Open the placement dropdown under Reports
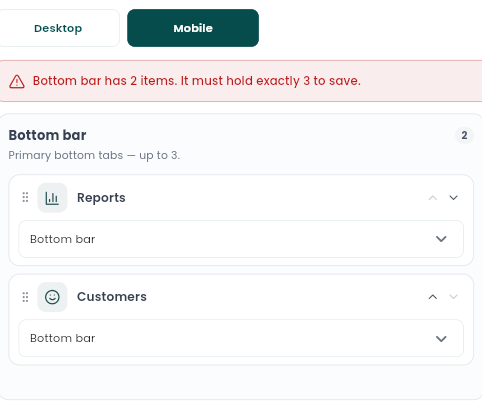482x415 pixels. pos(241,239)
